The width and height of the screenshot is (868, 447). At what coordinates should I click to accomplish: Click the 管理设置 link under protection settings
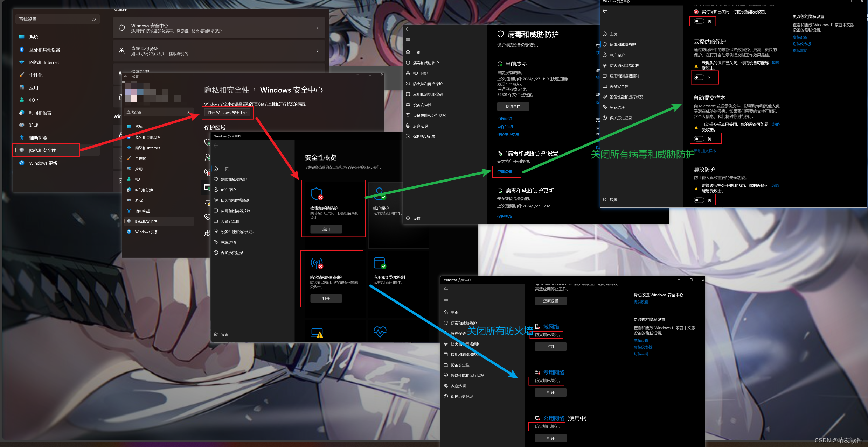(x=505, y=172)
